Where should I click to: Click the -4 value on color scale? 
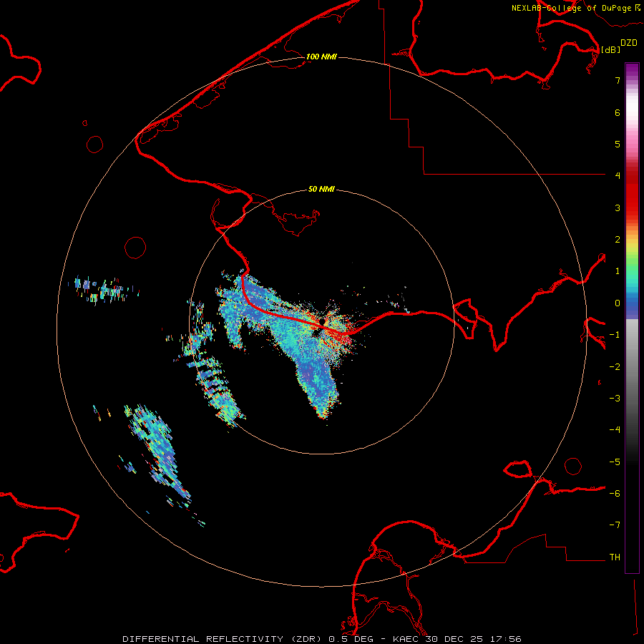tap(615, 430)
